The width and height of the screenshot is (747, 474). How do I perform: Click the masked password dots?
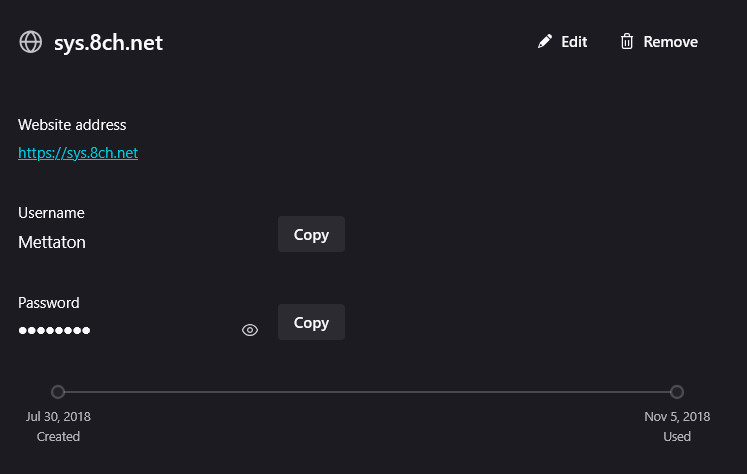tap(54, 330)
